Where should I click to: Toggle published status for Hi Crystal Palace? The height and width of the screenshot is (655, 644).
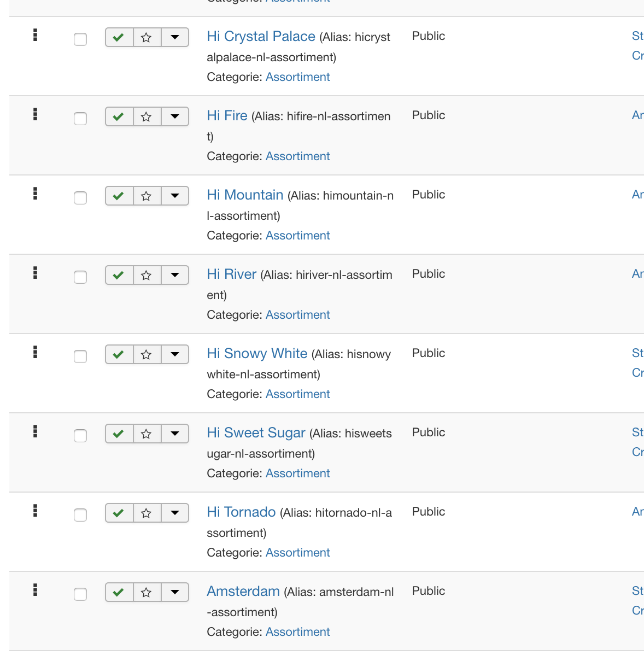coord(119,37)
